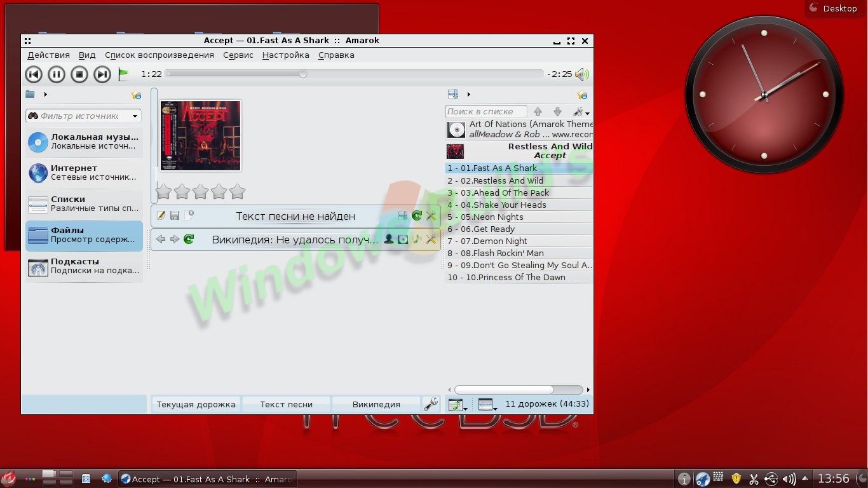
Task: Pause playback in Amarok
Action: point(57,74)
